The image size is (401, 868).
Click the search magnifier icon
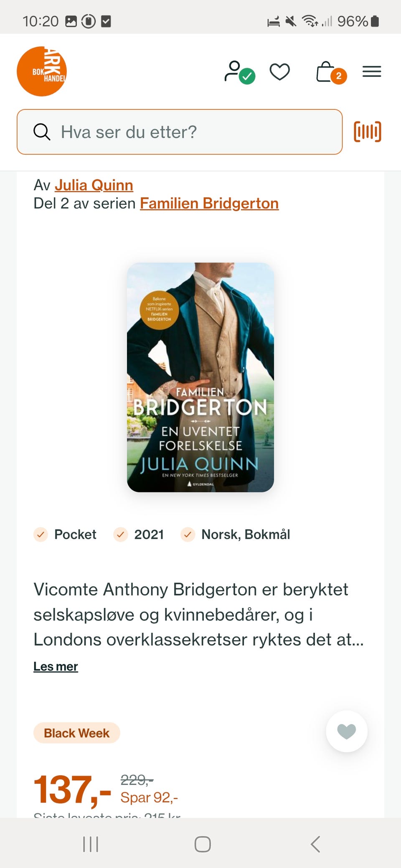coord(42,132)
